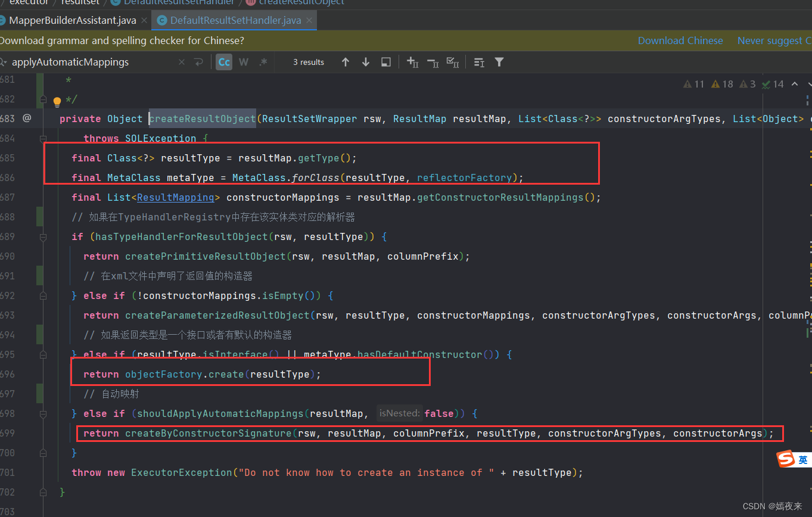Insert new line in search field

199,62
